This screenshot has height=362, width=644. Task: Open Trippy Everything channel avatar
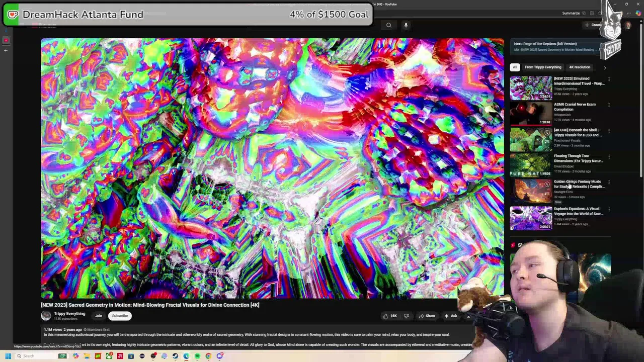point(46,315)
